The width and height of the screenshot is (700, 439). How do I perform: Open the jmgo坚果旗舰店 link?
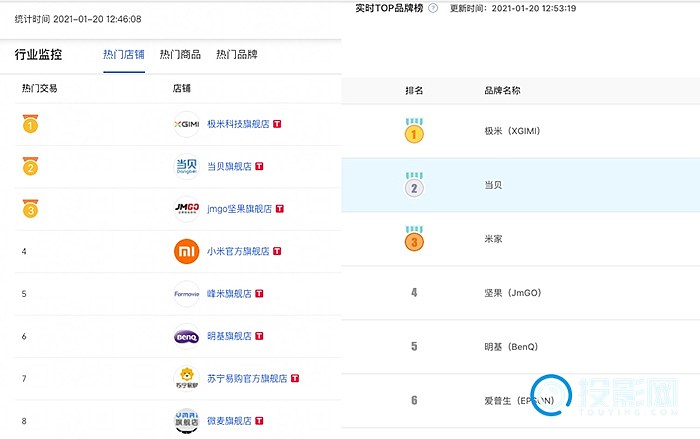coord(239,209)
